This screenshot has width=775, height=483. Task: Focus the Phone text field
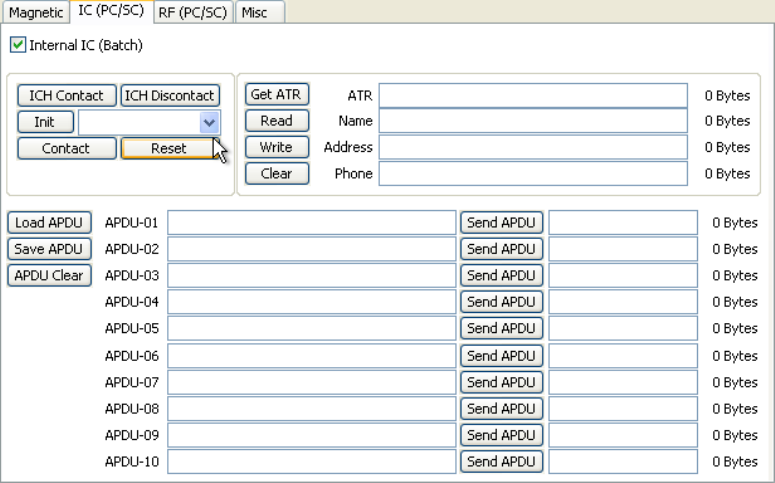coord(533,174)
